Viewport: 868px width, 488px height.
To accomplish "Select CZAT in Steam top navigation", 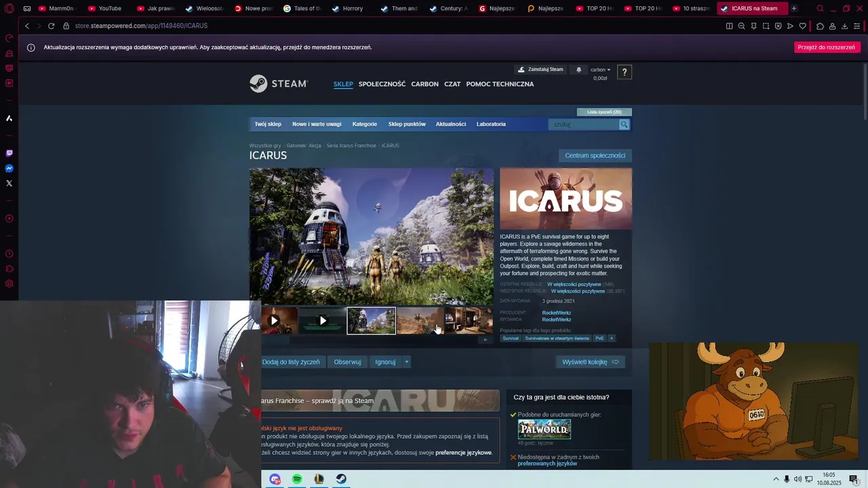I will pos(452,84).
